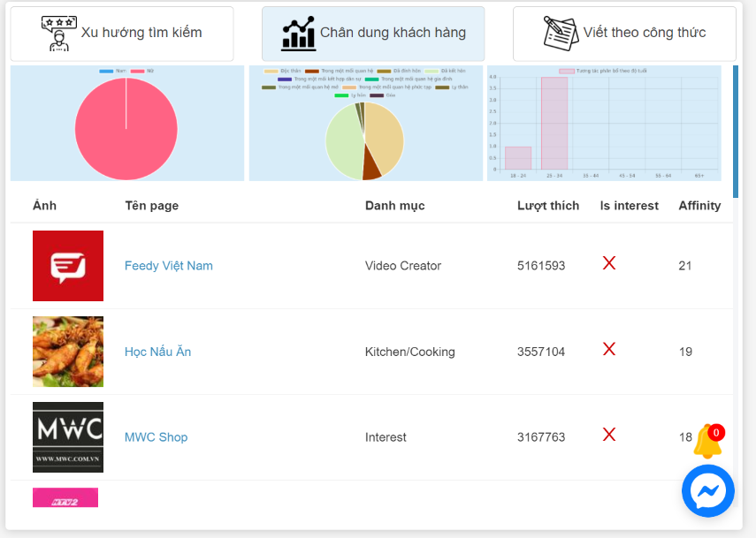The width and height of the screenshot is (756, 538).
Task: Click the 25 - 34 age bar
Action: point(554,124)
